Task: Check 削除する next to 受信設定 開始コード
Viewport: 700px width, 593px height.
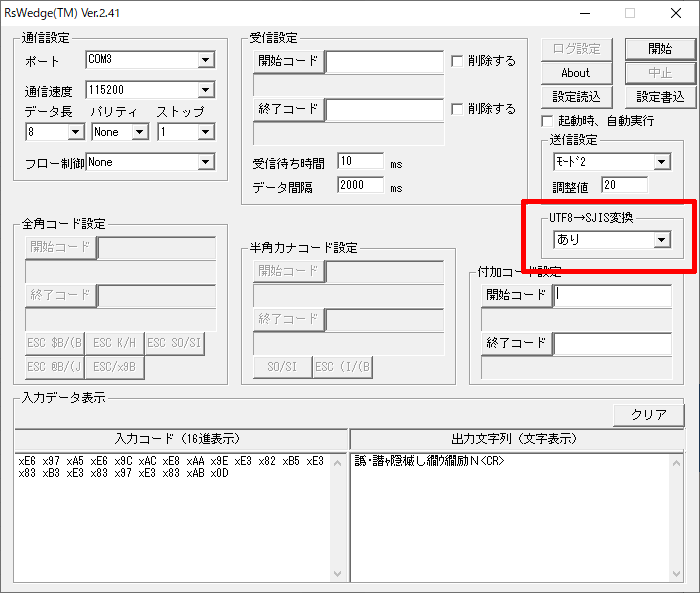Action: point(457,61)
